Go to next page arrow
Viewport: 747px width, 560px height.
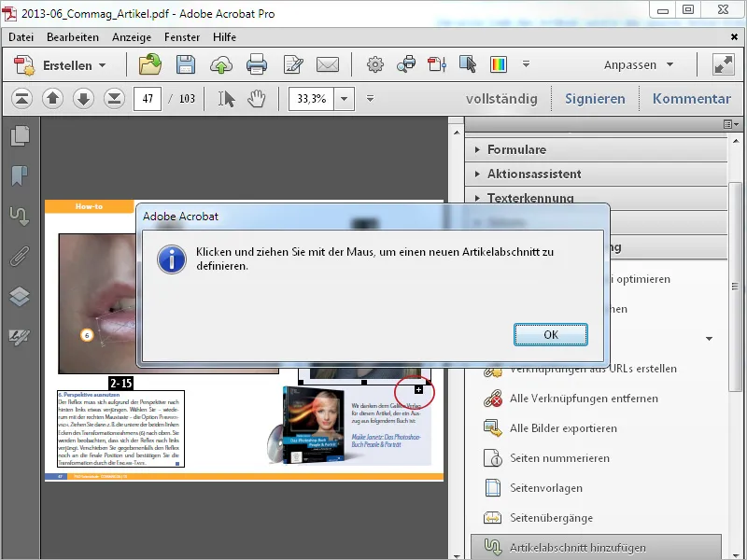pos(83,99)
